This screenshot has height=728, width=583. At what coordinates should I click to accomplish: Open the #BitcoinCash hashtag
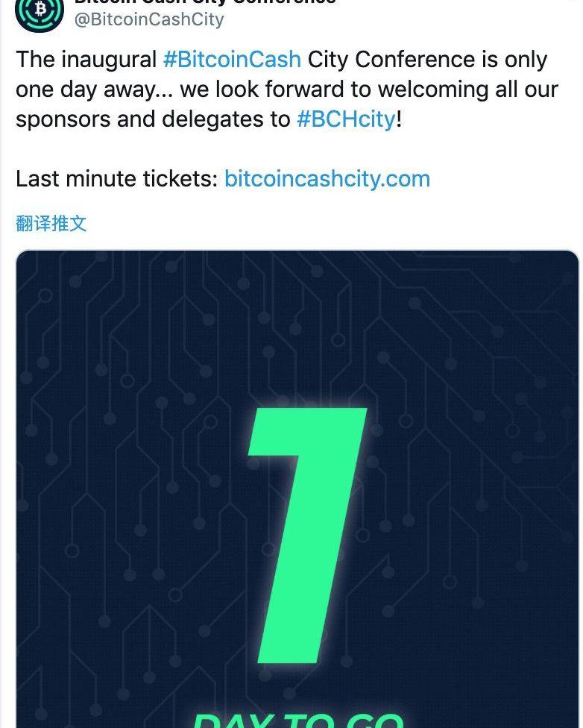point(232,59)
